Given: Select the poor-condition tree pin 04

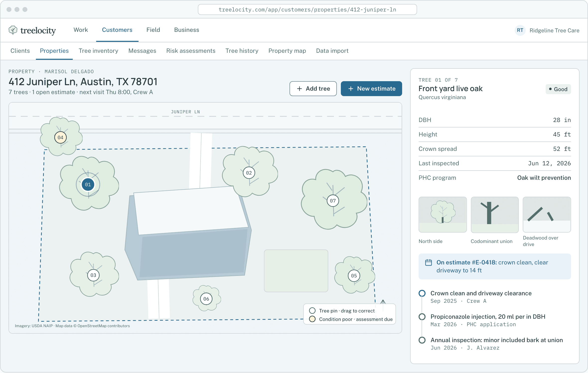Looking at the screenshot, I should 61,137.
